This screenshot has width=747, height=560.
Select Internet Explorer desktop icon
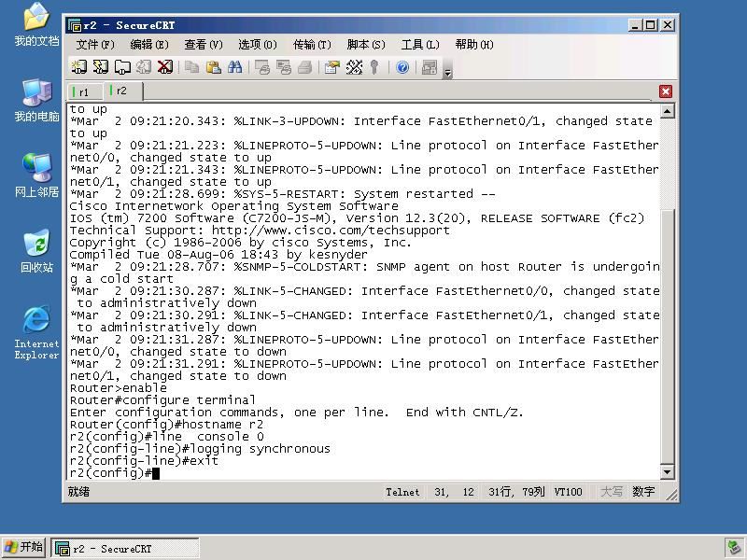tap(36, 332)
